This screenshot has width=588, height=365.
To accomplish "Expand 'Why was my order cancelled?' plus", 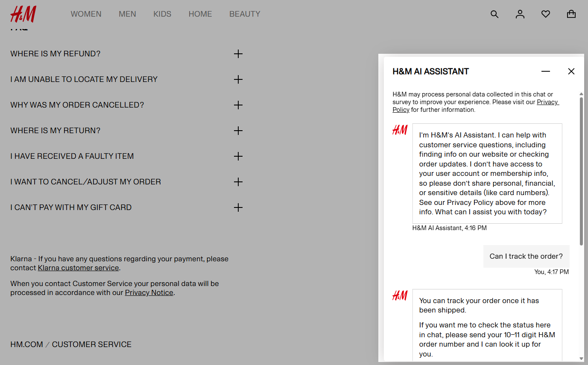I will [238, 105].
